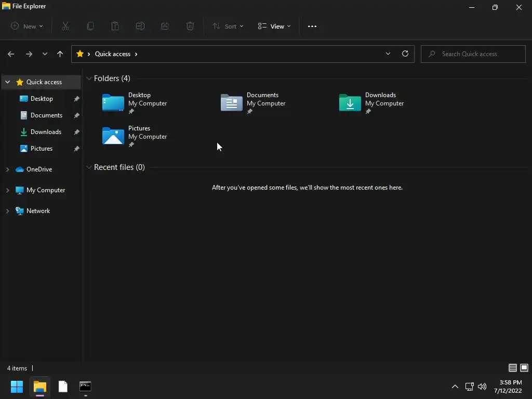
Task: Open Pictures in the sidebar
Action: tap(42, 149)
